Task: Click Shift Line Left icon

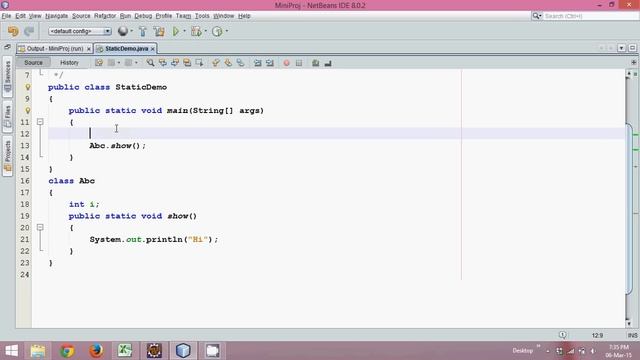Action: 258,63
